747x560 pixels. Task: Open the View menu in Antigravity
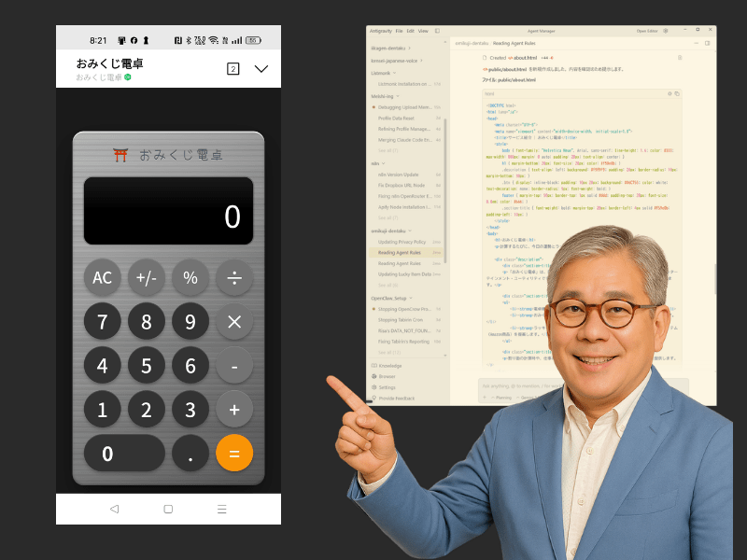tap(423, 31)
